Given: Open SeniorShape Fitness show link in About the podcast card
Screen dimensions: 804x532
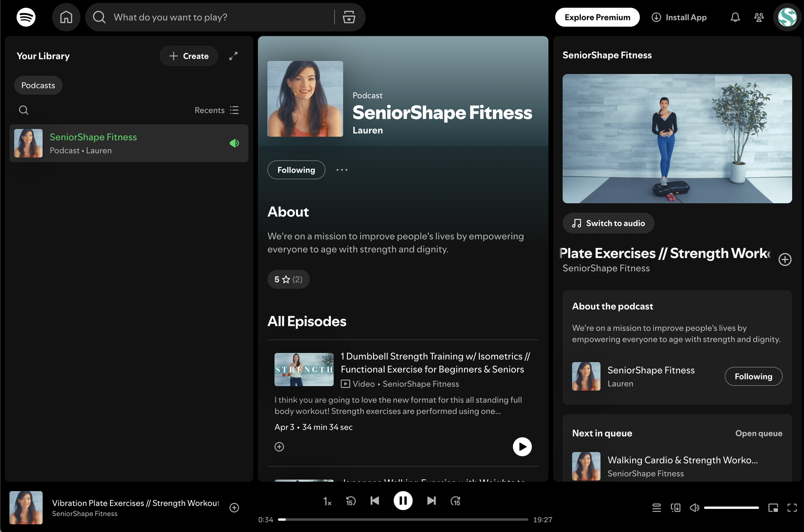Looking at the screenshot, I should coord(651,370).
